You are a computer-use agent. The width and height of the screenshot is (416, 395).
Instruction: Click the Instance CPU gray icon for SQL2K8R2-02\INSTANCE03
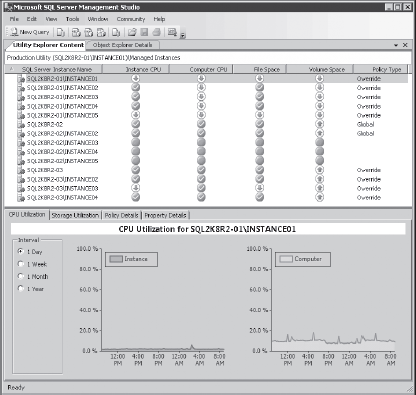[135, 142]
